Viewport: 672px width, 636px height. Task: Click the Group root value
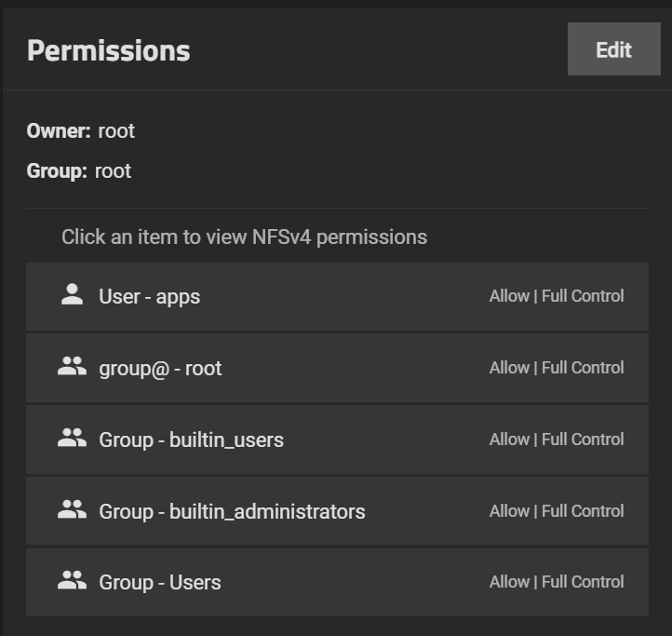point(113,170)
